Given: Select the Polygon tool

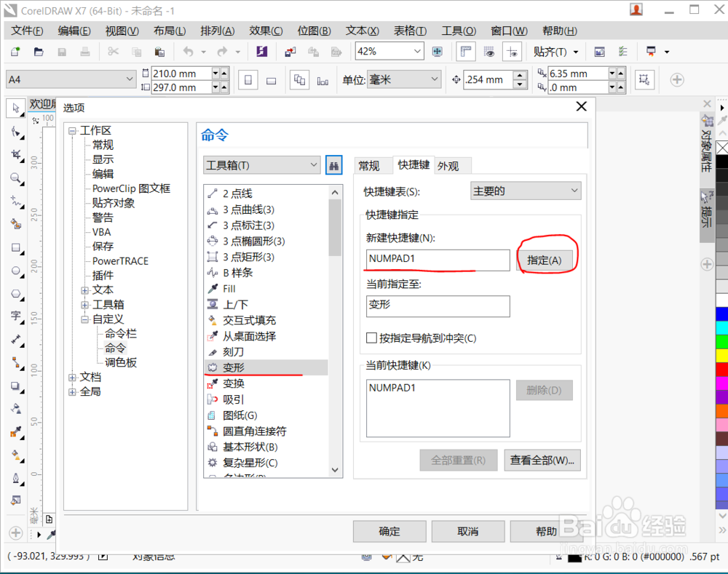Looking at the screenshot, I should tap(16, 294).
